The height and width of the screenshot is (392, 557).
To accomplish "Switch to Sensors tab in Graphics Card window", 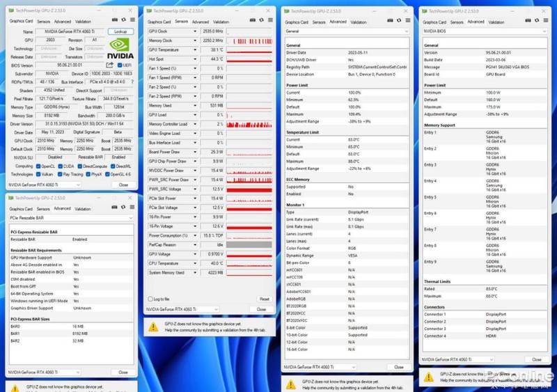I will coord(44,22).
